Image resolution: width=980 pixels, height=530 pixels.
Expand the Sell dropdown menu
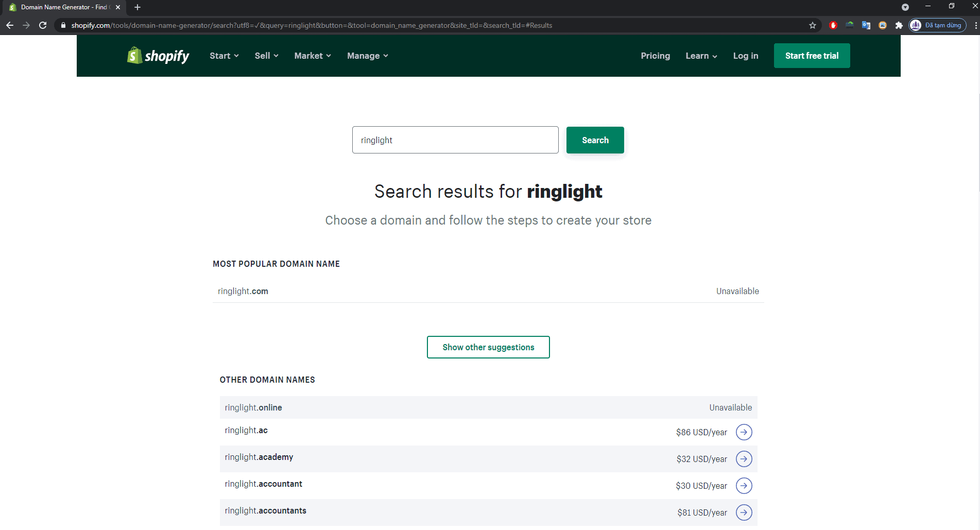[266, 56]
